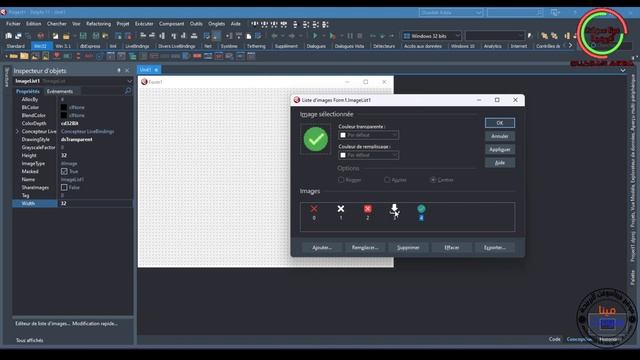Viewport: 640px width, 360px height.
Task: Select the Centrer radio option
Action: (433, 180)
